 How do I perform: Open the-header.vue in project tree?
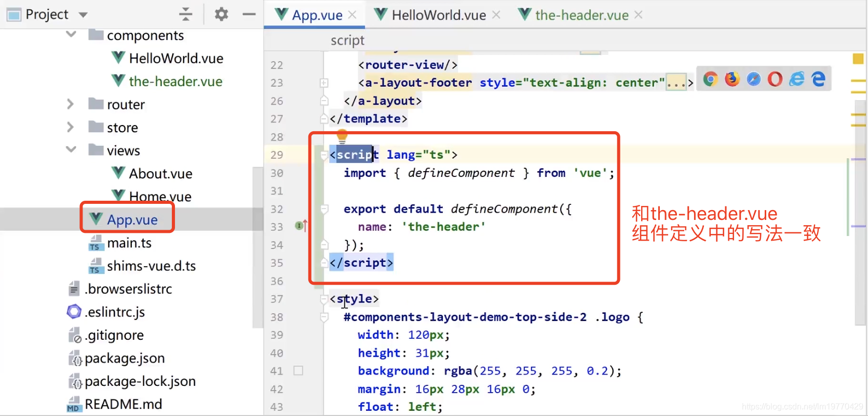pyautogui.click(x=175, y=81)
